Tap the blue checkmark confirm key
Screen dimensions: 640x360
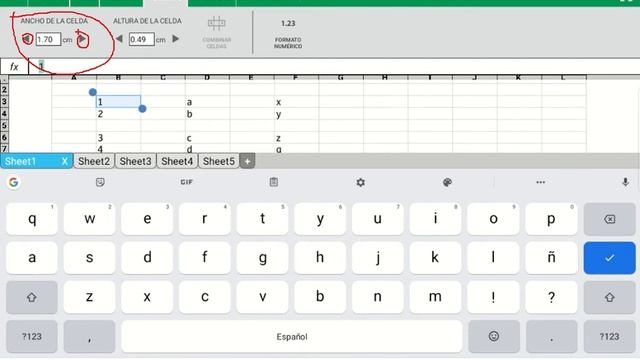[x=609, y=258]
